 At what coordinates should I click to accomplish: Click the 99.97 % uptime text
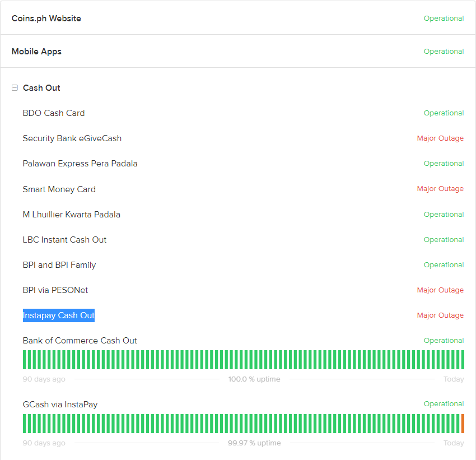click(254, 443)
